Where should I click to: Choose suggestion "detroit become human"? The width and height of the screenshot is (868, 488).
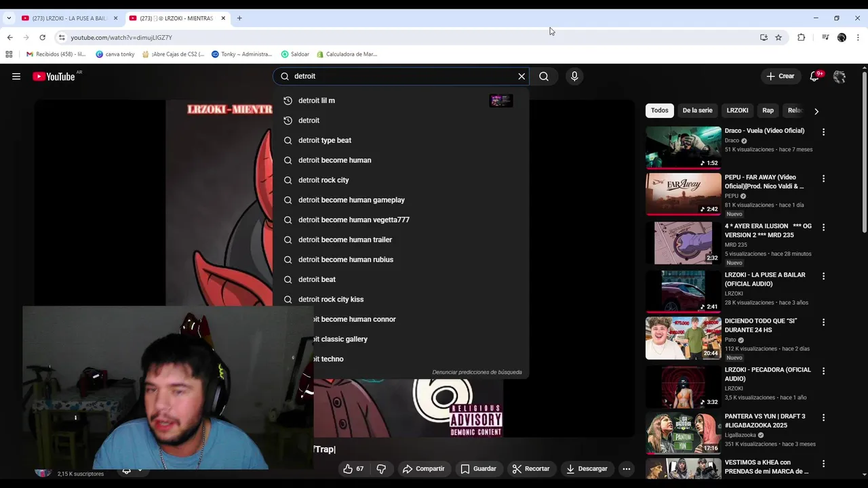click(400, 160)
